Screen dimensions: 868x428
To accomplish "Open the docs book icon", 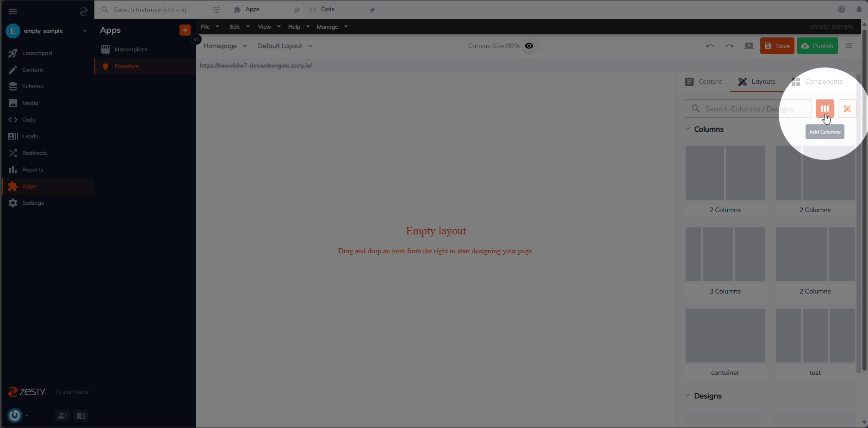I will (x=81, y=416).
